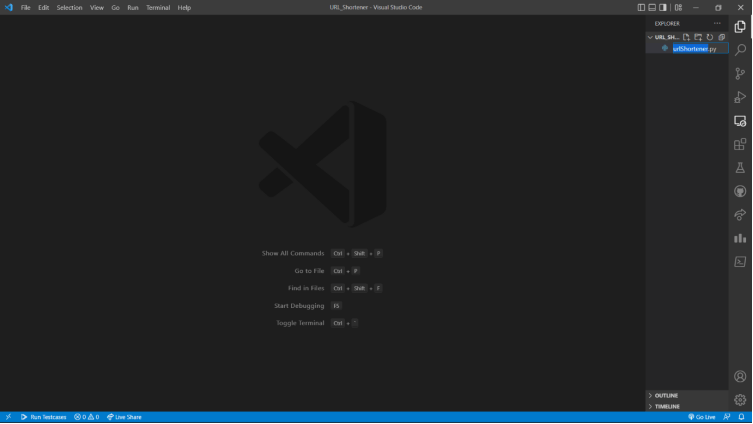Open the Manage gear icon

[740, 400]
